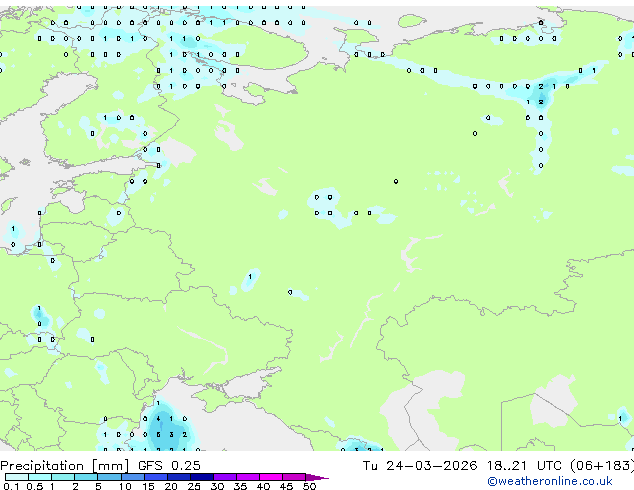
Task: Select the palest 0.1–0.5 mm legend swatch
Action: (17, 477)
